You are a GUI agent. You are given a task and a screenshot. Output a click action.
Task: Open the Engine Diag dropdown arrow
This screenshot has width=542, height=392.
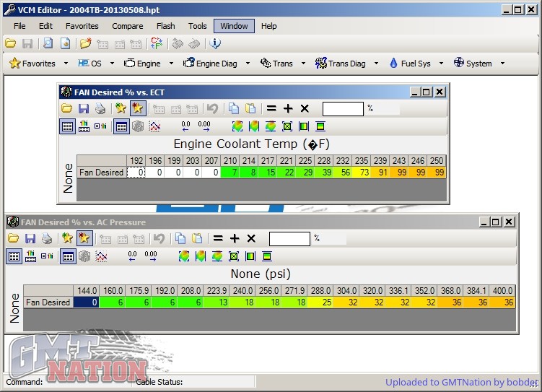click(x=247, y=64)
